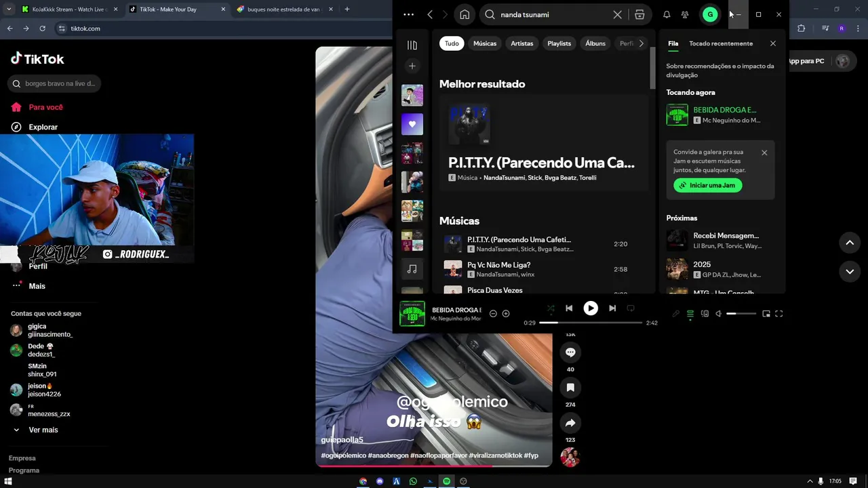Open Spotify profile avatar G
The height and width of the screenshot is (488, 868).
(x=710, y=14)
